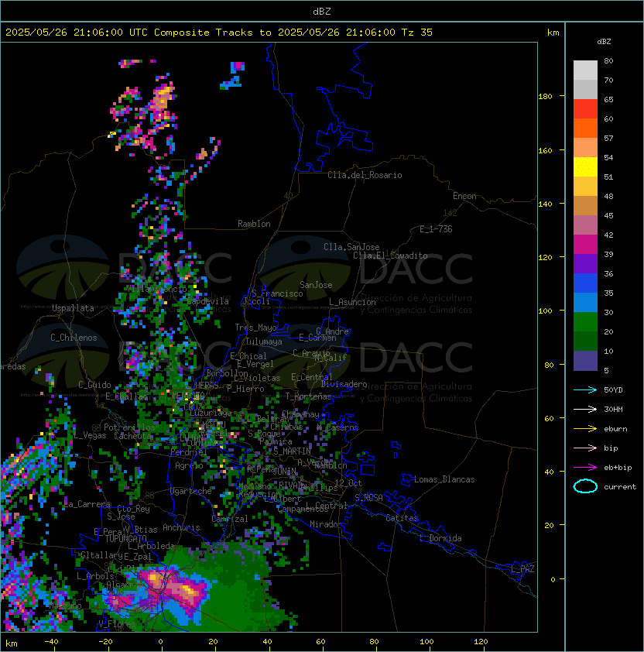This screenshot has width=644, height=652.
Task: Click the 'S_MARTIN' map label
Action: tap(293, 451)
